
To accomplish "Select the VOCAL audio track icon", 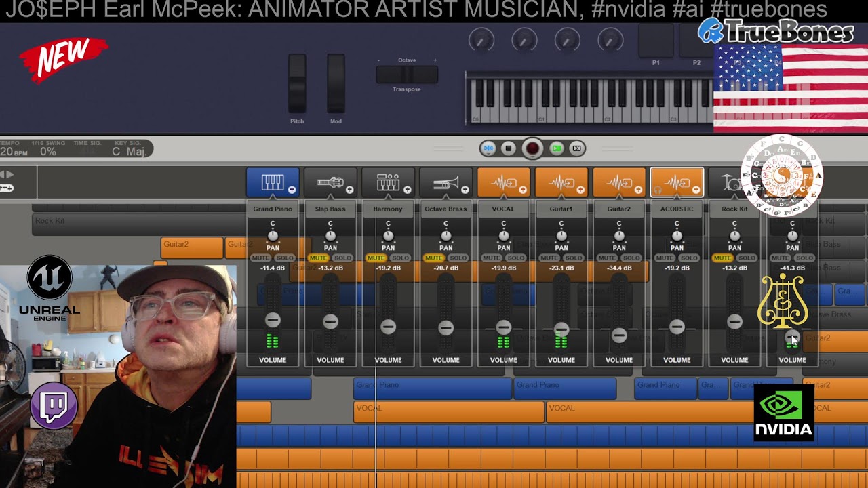I will (503, 182).
